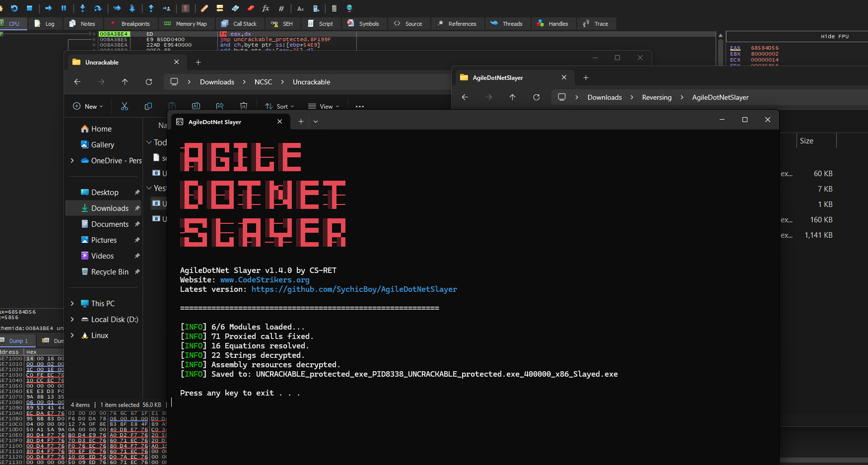The width and height of the screenshot is (868, 465).
Task: Expand the Local Disk (D:) node
Action: pyautogui.click(x=72, y=320)
